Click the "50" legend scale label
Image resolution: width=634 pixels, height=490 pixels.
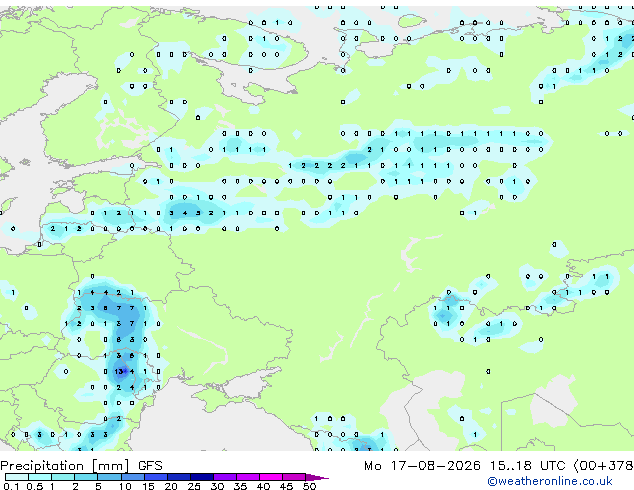point(309,486)
